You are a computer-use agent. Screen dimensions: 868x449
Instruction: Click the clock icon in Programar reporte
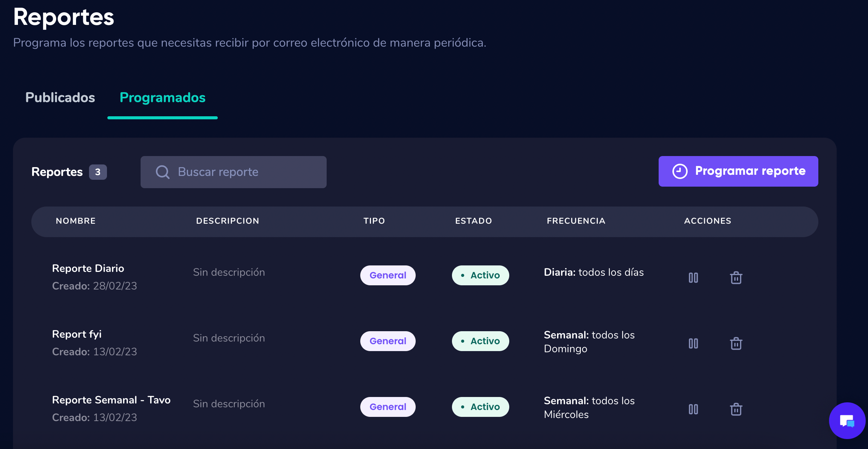(680, 171)
